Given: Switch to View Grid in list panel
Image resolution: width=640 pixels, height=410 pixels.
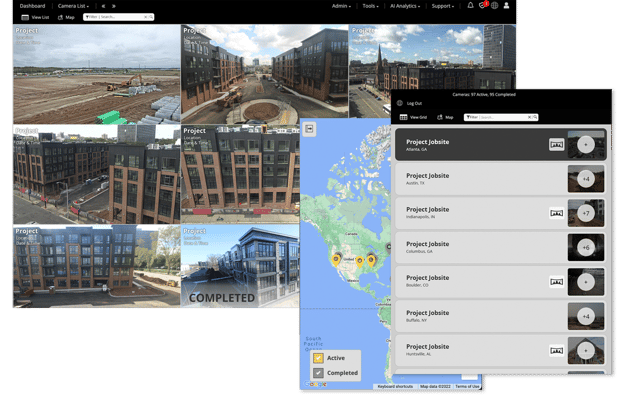Looking at the screenshot, I should click(x=413, y=117).
